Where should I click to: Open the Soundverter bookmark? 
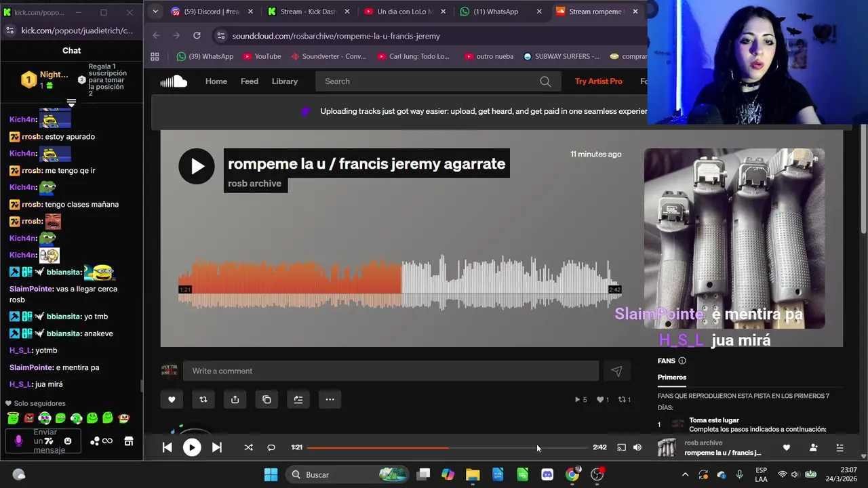pos(328,56)
